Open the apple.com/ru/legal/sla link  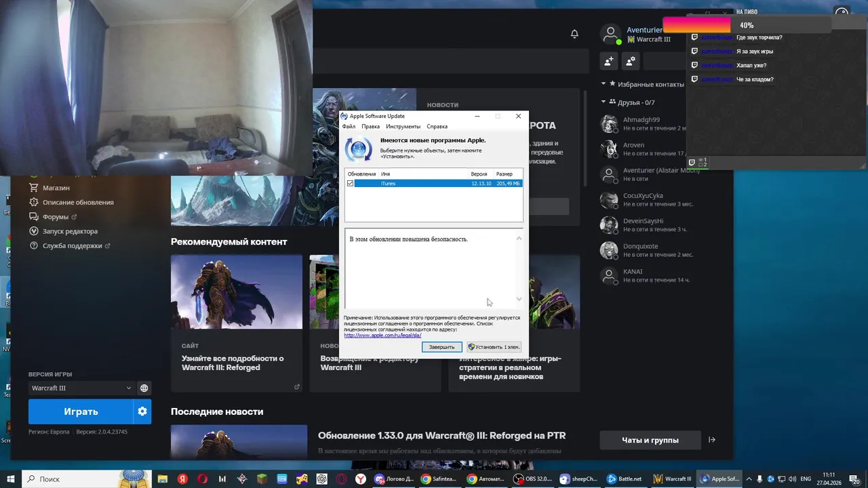(382, 335)
